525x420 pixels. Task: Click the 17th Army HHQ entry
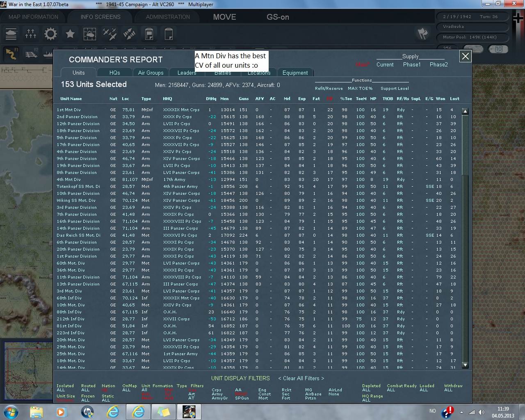[x=174, y=180]
